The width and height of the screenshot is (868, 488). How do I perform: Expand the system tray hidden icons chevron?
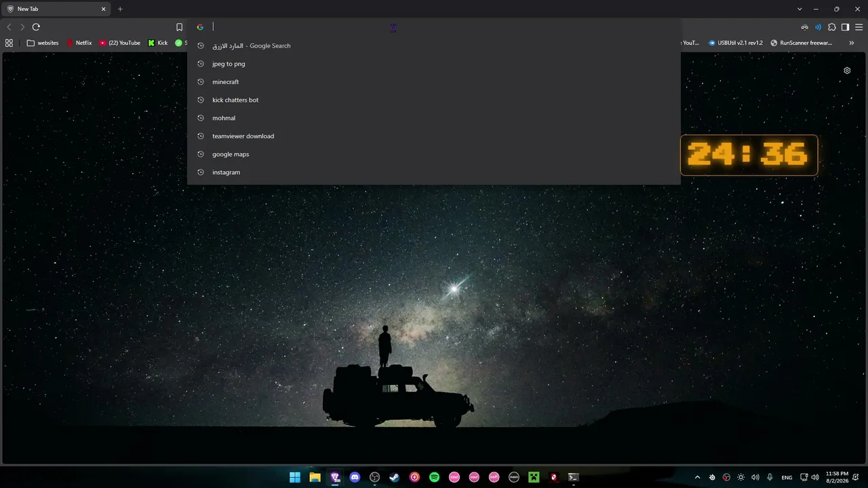697,477
